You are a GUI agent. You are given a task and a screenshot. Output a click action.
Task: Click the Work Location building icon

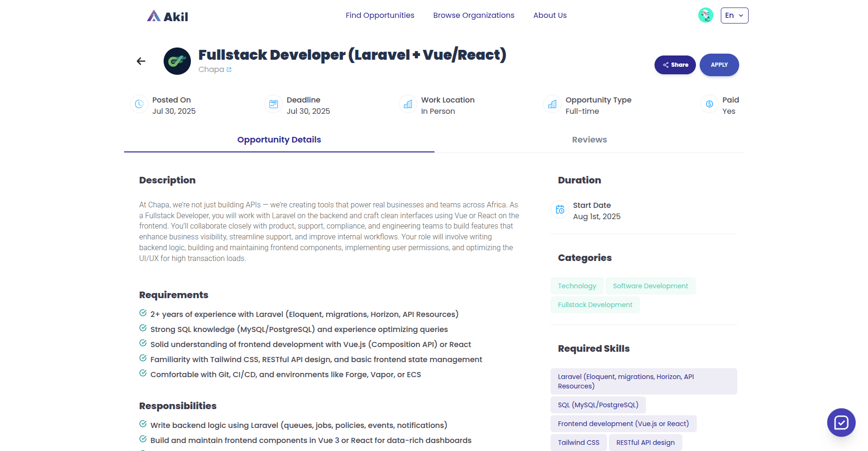pyautogui.click(x=408, y=104)
